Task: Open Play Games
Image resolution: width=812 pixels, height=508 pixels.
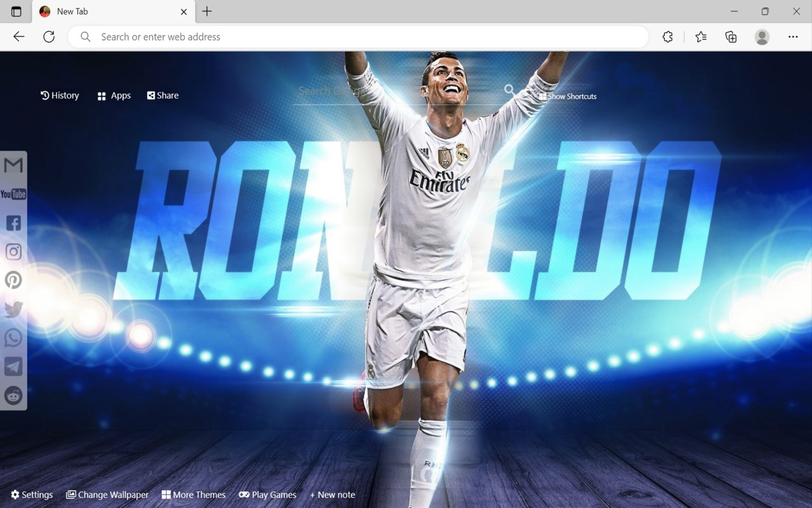Action: [268, 495]
